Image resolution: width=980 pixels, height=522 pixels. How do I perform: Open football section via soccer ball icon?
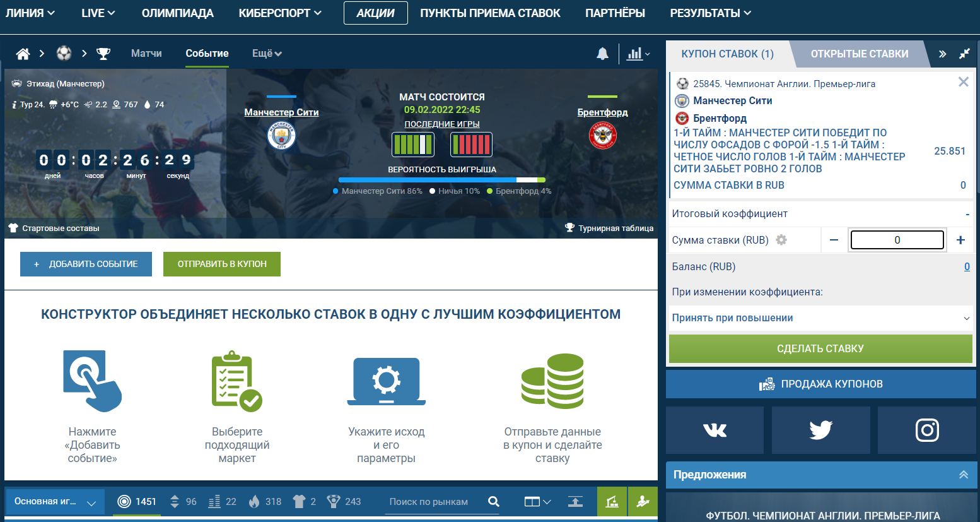64,53
